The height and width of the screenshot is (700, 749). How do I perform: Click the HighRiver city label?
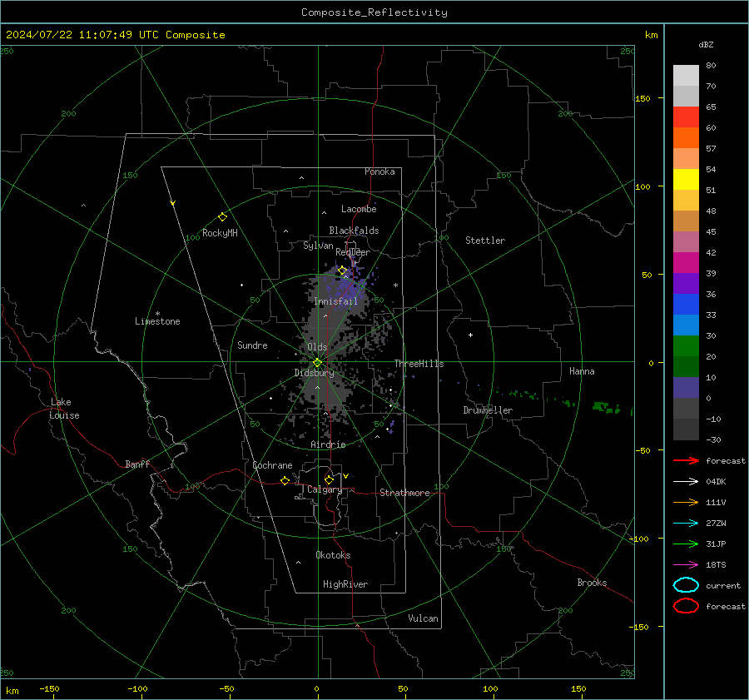pos(345,584)
